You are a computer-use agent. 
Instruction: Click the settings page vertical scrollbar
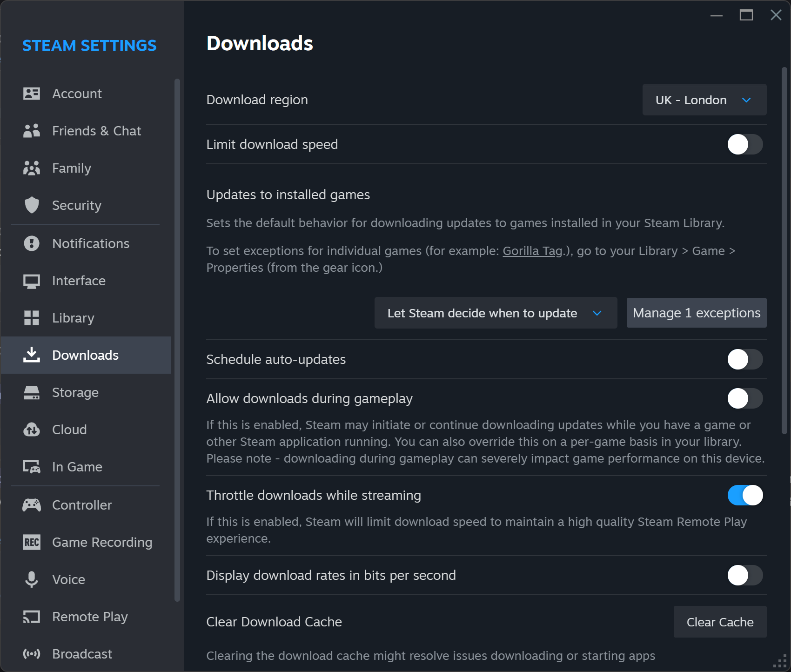[x=784, y=251]
